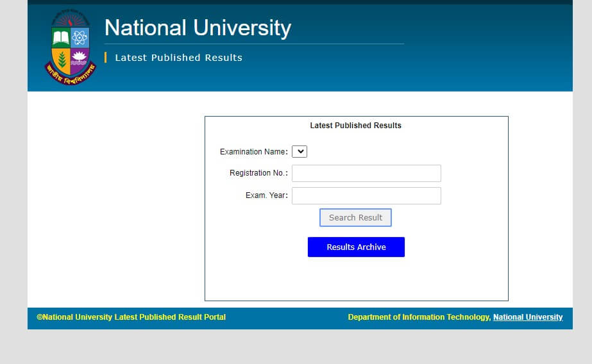592x364 pixels.
Task: Open the Examination Name dropdown
Action: coord(300,152)
